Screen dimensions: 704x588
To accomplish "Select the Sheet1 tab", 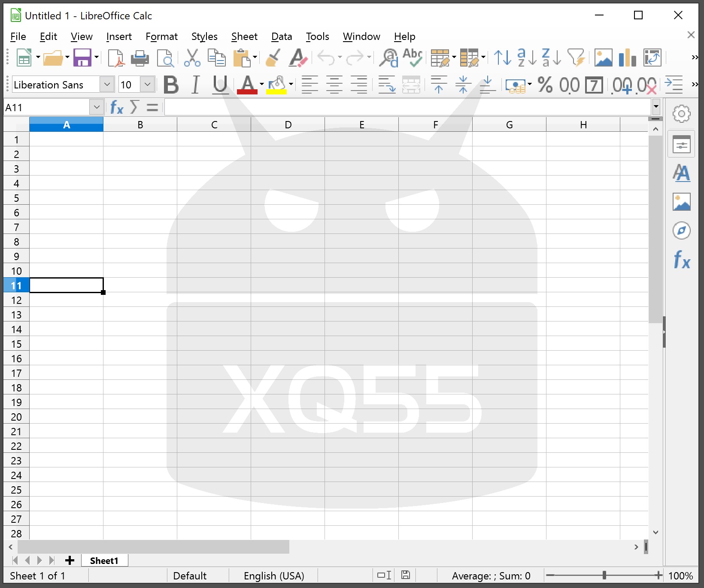I will tap(104, 561).
